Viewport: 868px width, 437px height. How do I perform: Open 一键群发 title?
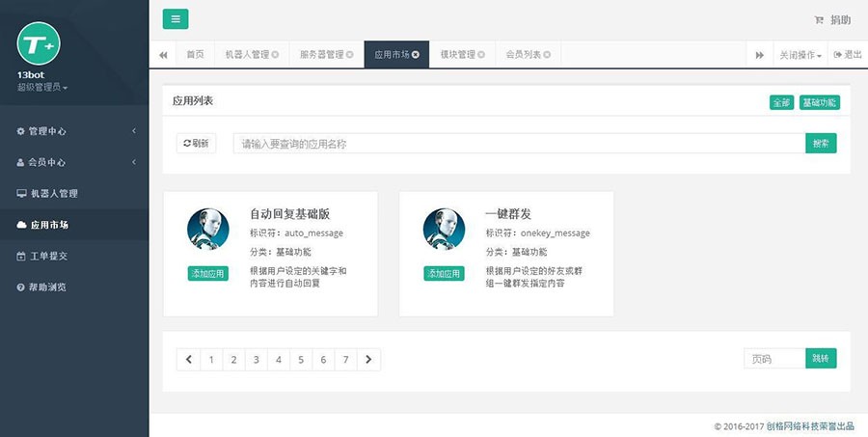(x=508, y=214)
